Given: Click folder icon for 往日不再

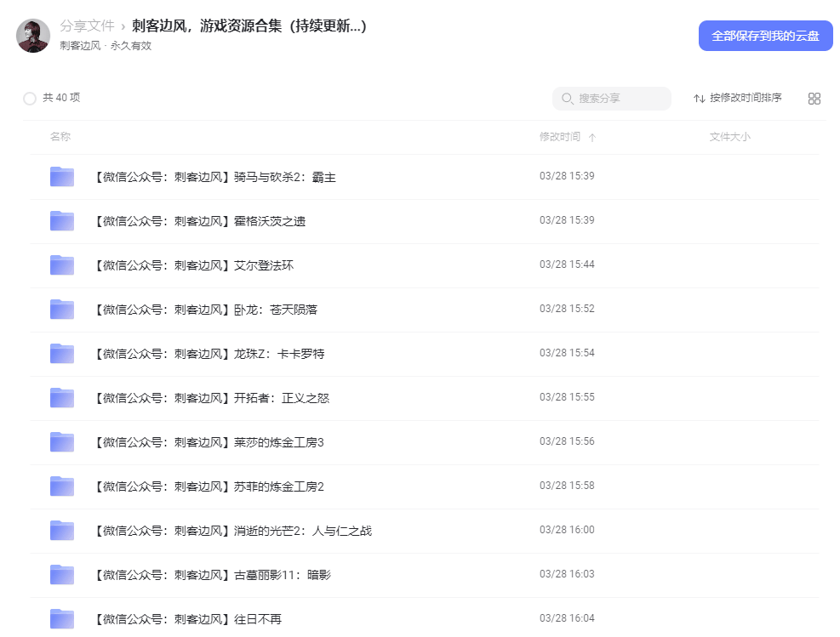Looking at the screenshot, I should [62, 619].
